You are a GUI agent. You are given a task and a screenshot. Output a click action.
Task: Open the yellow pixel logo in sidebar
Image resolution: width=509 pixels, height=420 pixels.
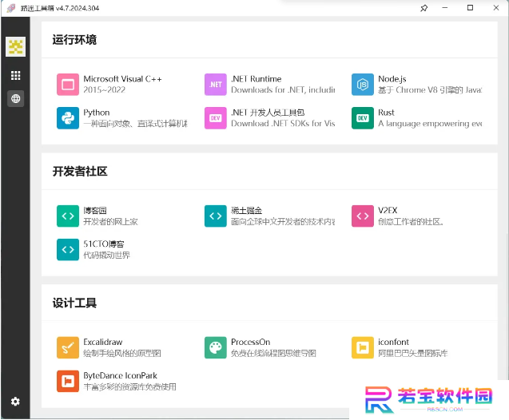click(x=16, y=46)
